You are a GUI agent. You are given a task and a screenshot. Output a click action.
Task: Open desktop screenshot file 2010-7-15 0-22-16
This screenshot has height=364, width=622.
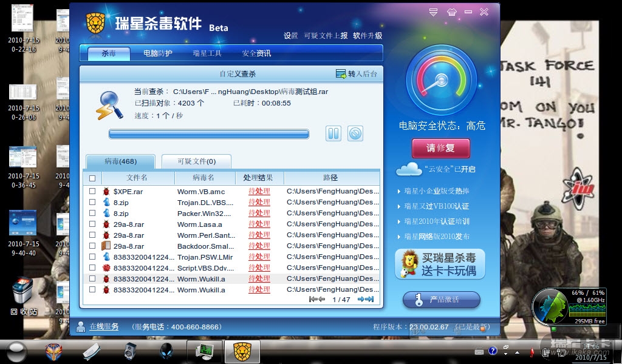click(x=24, y=28)
